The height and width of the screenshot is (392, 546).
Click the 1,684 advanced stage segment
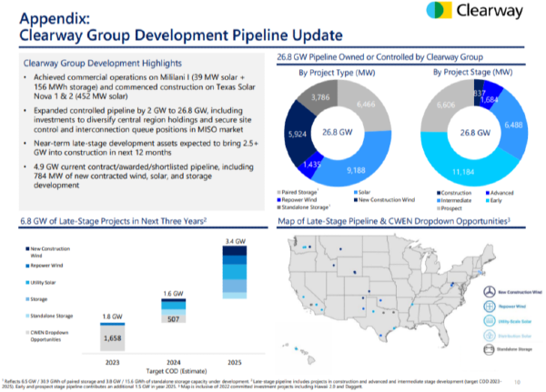tap(490, 100)
